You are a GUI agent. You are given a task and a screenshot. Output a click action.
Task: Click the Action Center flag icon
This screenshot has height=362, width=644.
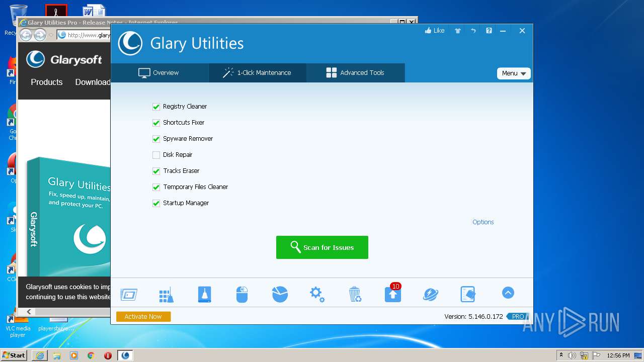[x=596, y=355]
